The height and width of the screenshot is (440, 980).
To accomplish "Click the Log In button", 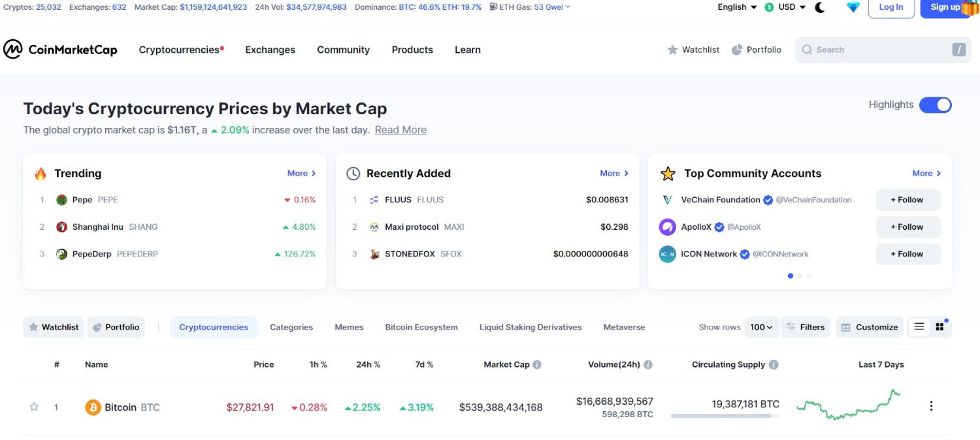I will coord(891,7).
